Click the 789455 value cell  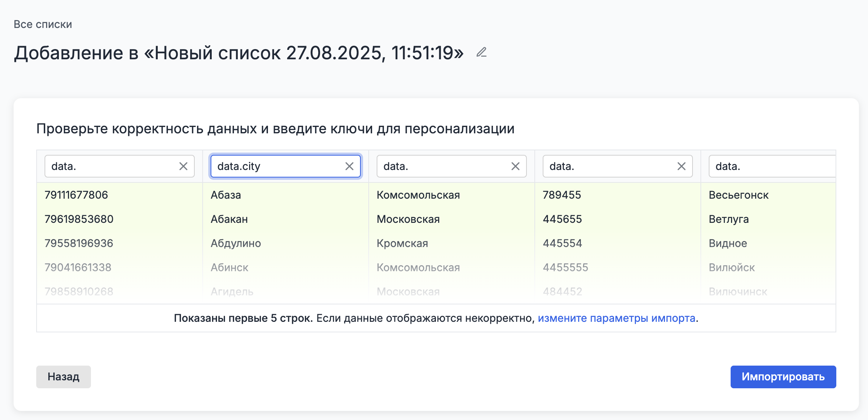pyautogui.click(x=562, y=195)
